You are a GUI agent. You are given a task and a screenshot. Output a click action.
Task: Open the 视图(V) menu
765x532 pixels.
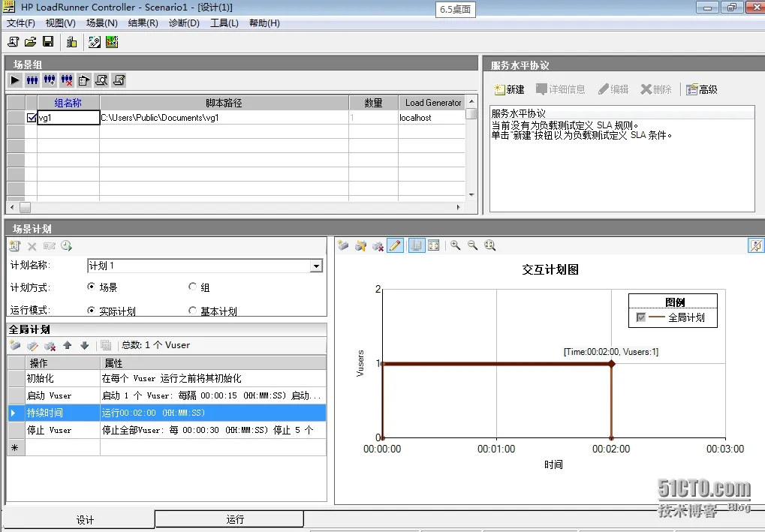(61, 23)
